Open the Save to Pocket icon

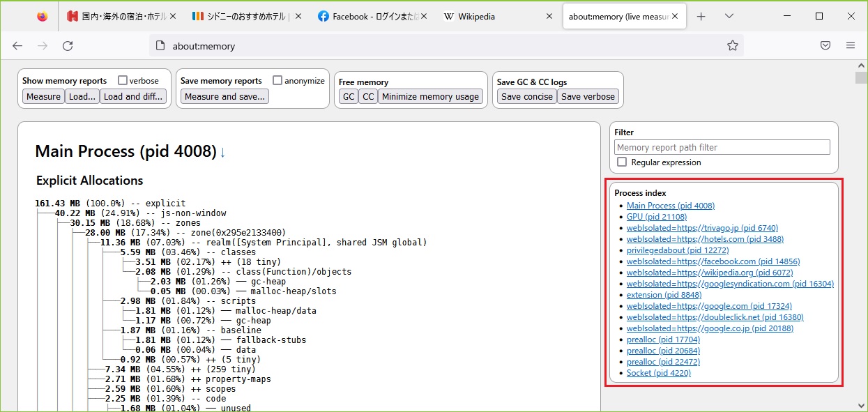(x=825, y=46)
